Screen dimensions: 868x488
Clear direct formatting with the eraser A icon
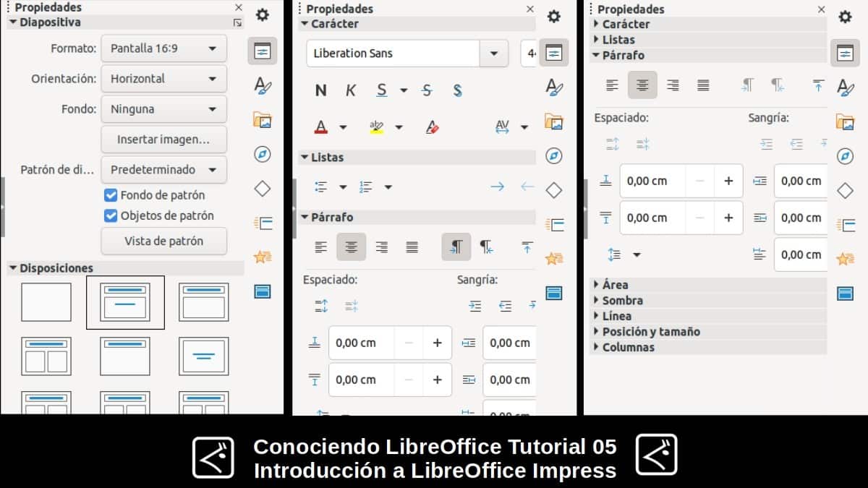click(432, 127)
